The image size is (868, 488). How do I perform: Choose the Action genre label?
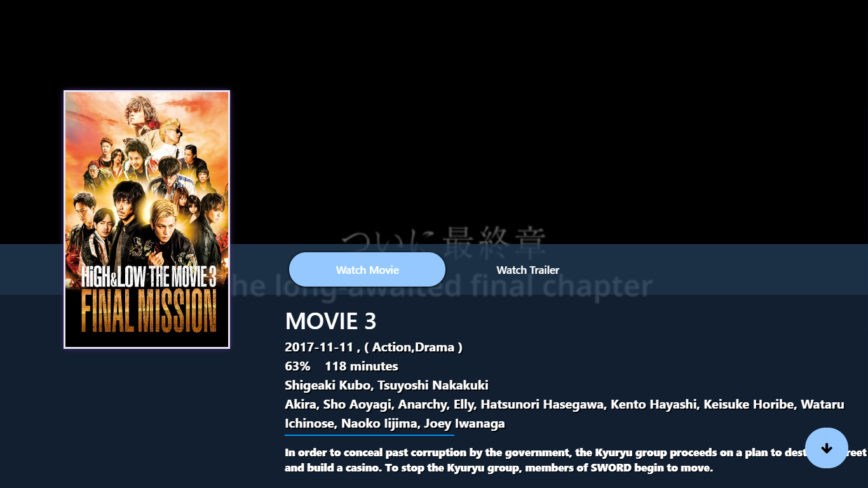(x=392, y=347)
